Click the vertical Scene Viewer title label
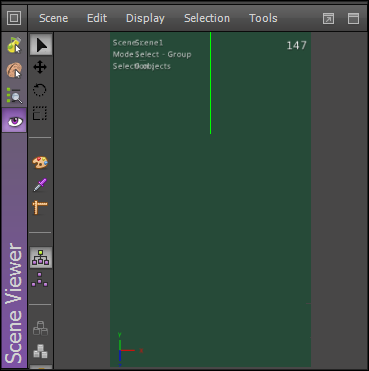This screenshot has width=369, height=371. click(x=14, y=303)
